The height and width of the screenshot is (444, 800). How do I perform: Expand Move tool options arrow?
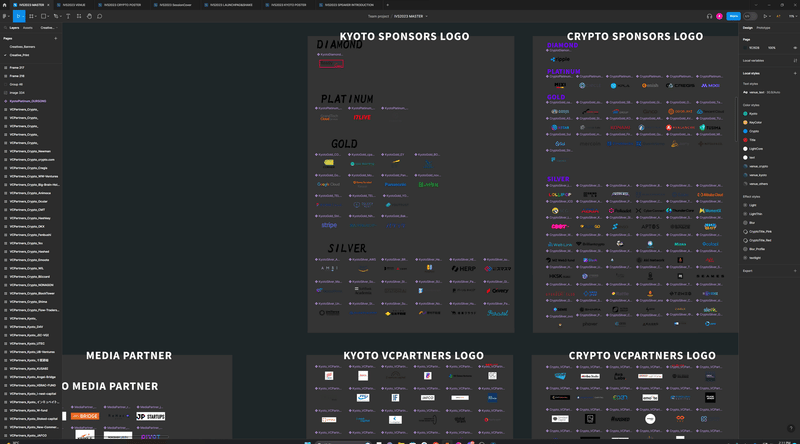click(x=23, y=16)
